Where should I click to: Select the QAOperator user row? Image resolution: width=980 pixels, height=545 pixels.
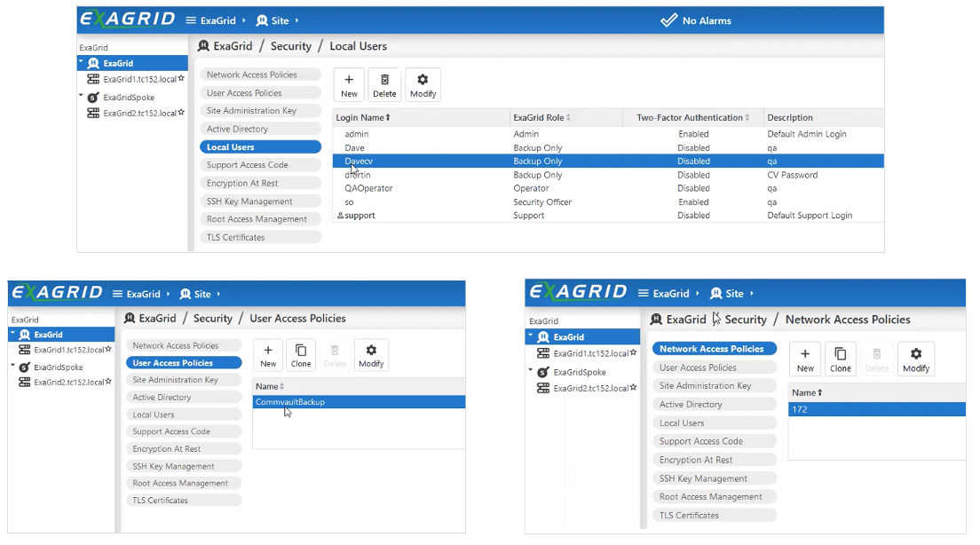pyautogui.click(x=608, y=188)
